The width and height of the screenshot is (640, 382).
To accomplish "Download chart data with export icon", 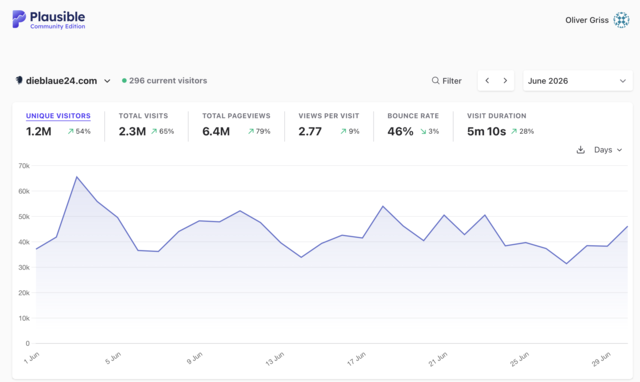I will [x=580, y=150].
